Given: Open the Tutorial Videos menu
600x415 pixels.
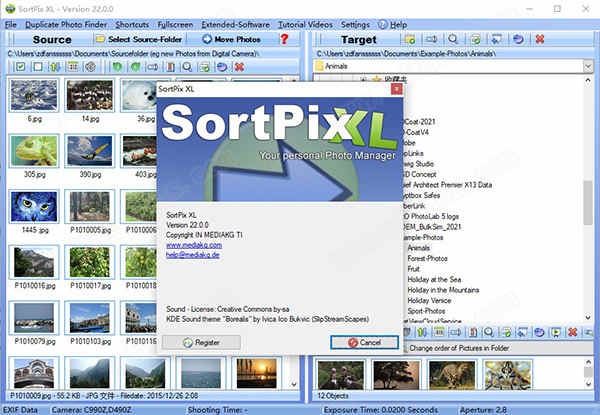Looking at the screenshot, I should (x=305, y=24).
